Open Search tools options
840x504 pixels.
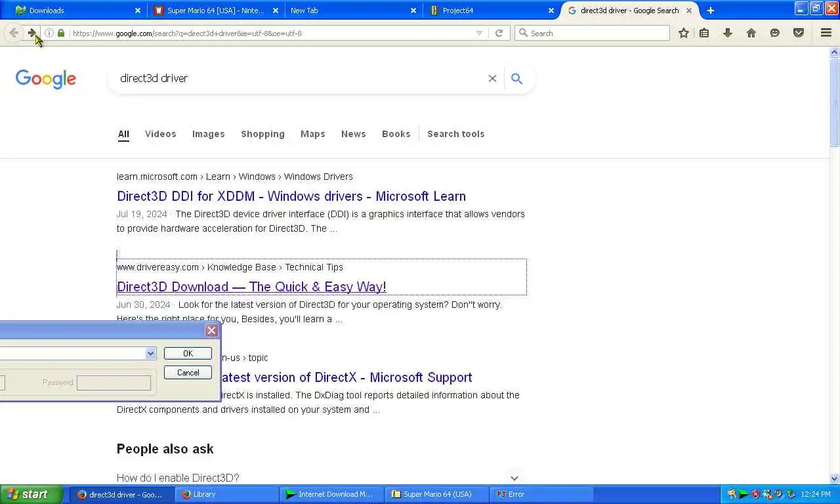456,134
